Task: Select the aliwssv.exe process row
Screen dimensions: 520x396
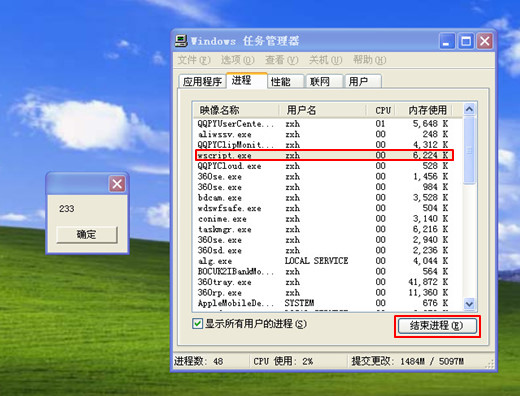Action: click(x=324, y=134)
